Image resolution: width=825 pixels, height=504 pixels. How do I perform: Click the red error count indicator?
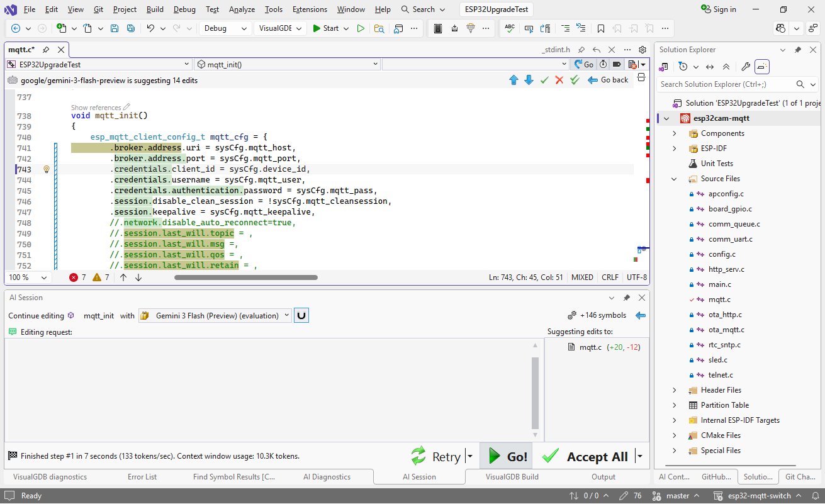(x=78, y=277)
